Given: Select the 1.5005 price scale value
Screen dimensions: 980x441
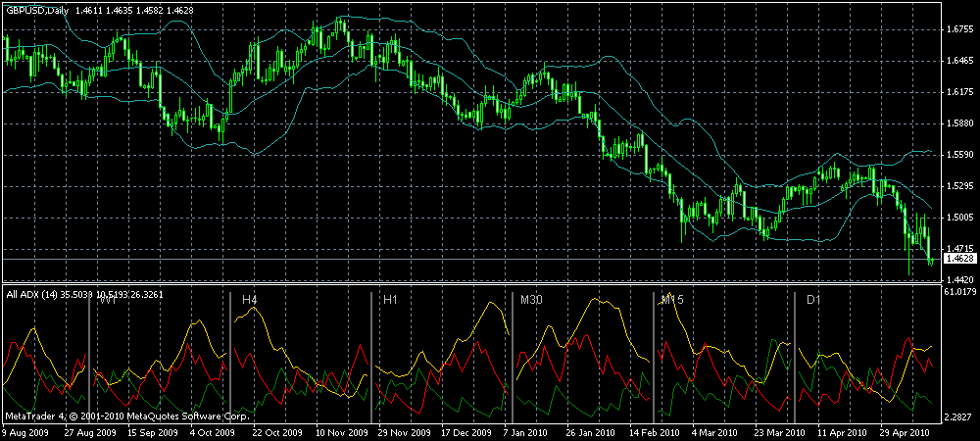Looking at the screenshot, I should click(x=959, y=218).
